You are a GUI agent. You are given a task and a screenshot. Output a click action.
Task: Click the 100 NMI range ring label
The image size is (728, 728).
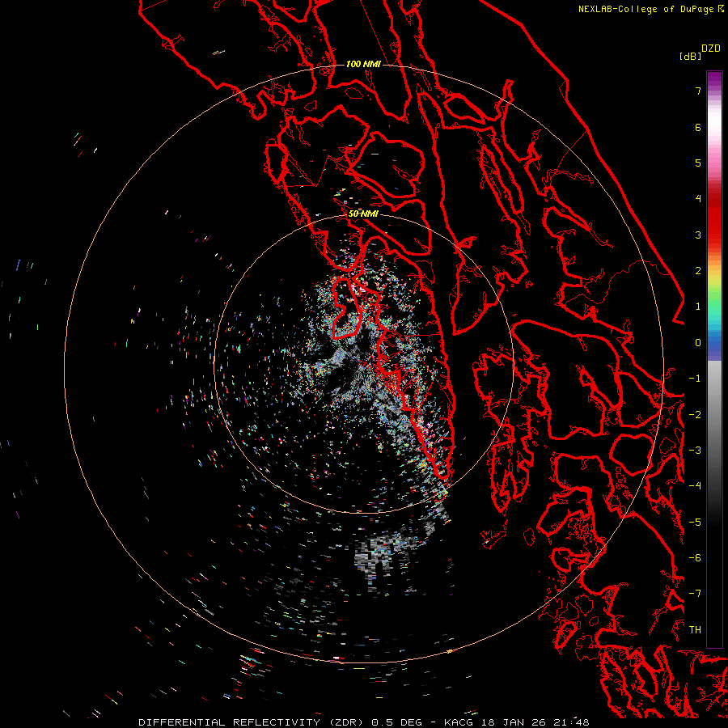coord(363,64)
